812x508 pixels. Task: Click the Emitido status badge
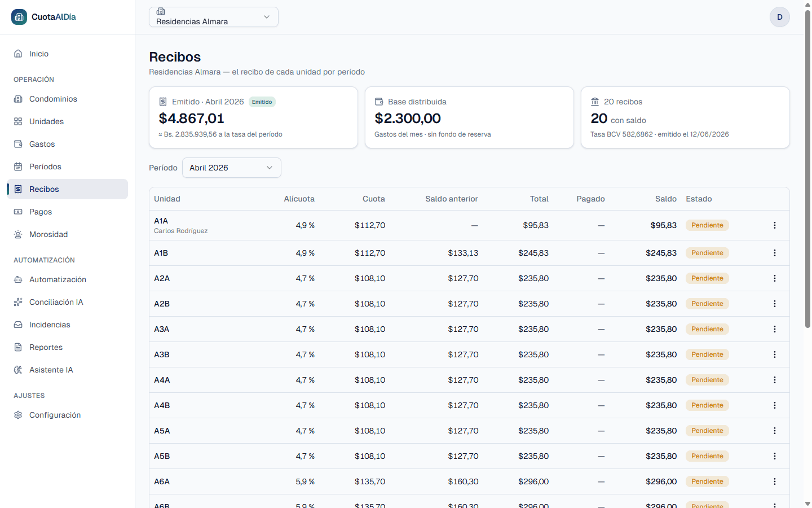[262, 102]
